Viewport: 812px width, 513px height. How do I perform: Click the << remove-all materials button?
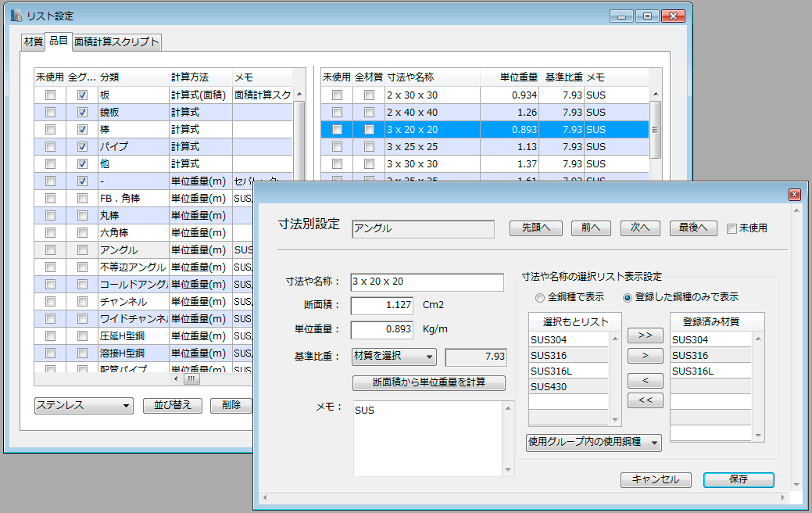click(x=646, y=401)
